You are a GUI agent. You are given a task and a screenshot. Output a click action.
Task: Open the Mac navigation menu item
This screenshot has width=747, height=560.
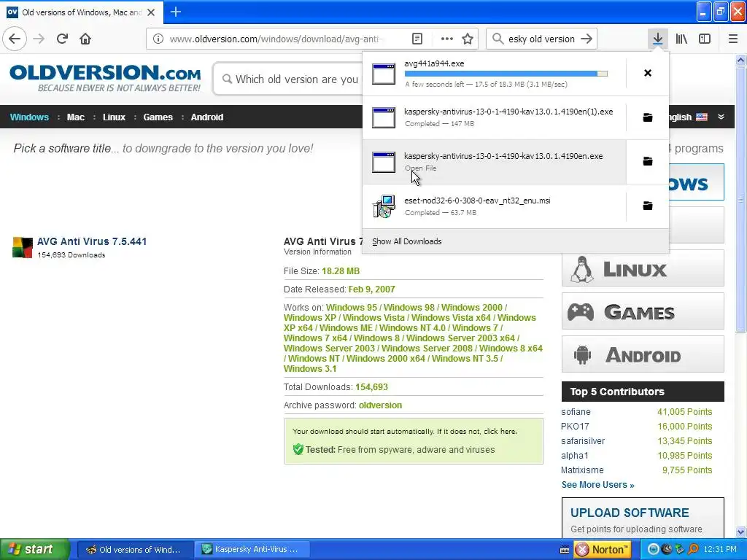coord(75,117)
